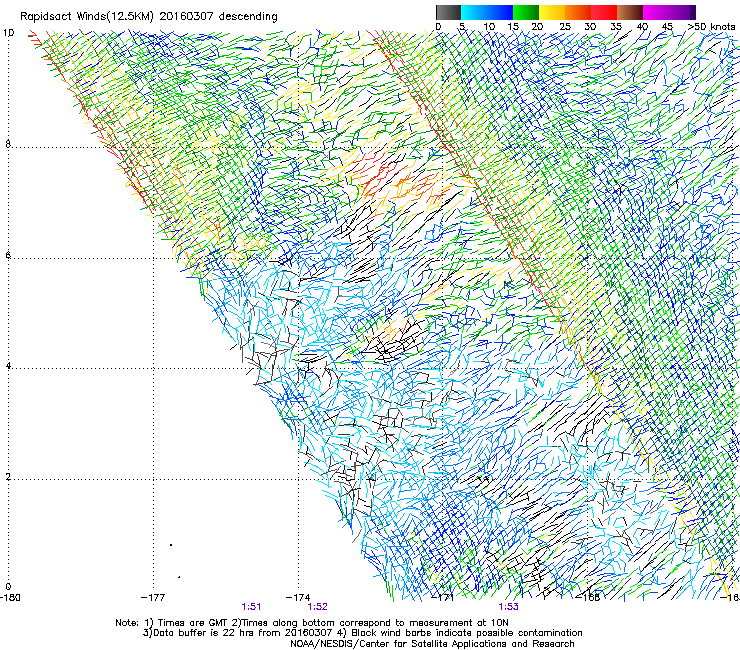Click the yellow 20-25 knots legend swatch
This screenshot has width=740, height=650.
click(x=552, y=12)
